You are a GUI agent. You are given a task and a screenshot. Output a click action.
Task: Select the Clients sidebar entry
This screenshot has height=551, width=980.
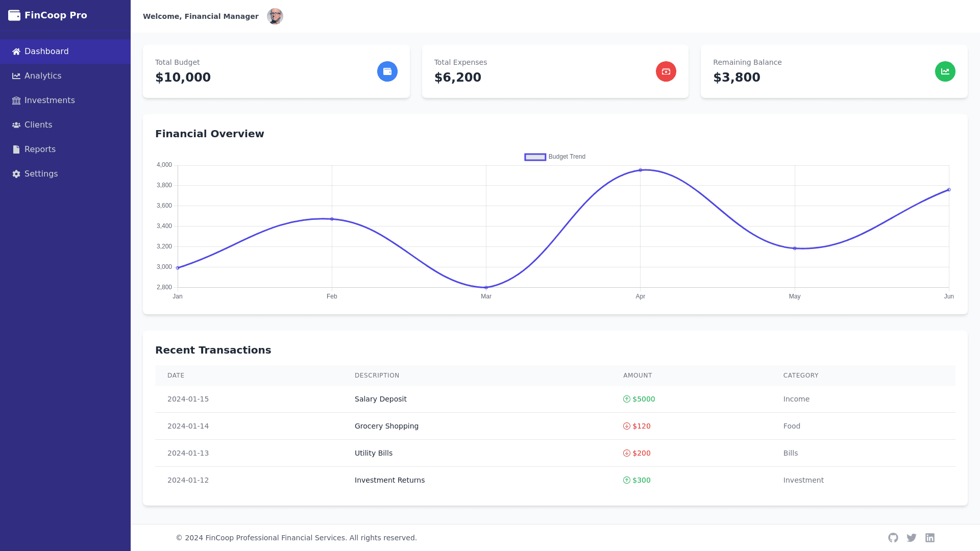(38, 125)
